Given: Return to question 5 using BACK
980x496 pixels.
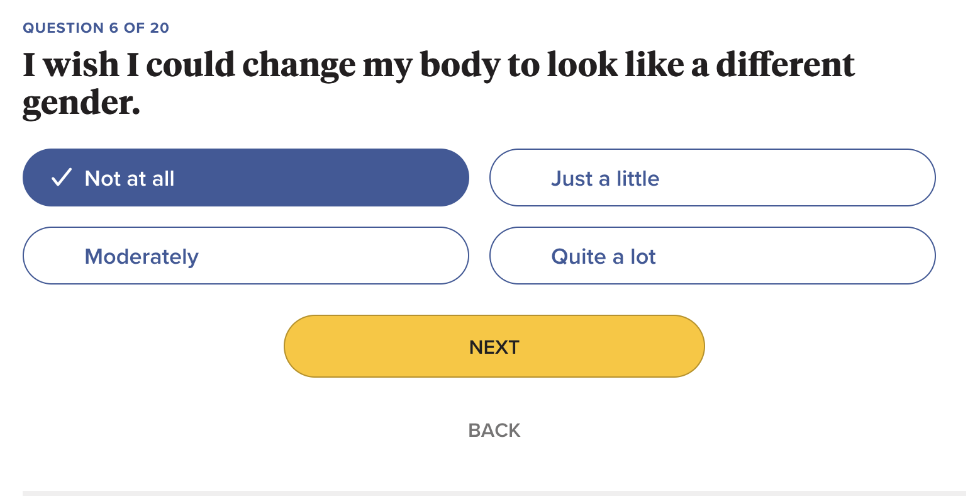Looking at the screenshot, I should coord(494,431).
